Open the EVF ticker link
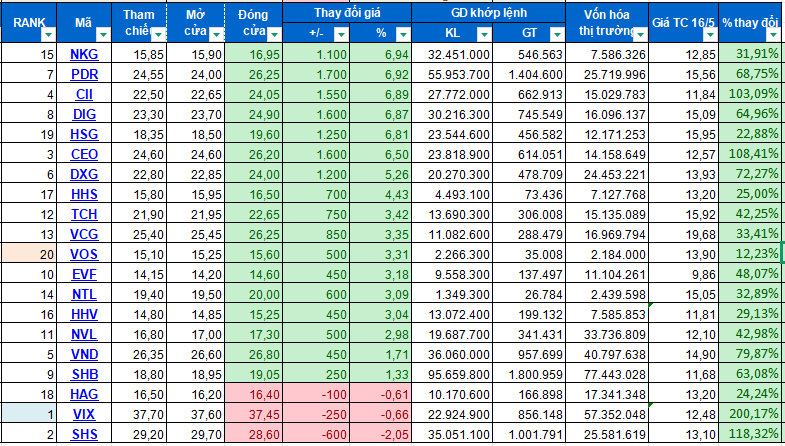 point(84,274)
